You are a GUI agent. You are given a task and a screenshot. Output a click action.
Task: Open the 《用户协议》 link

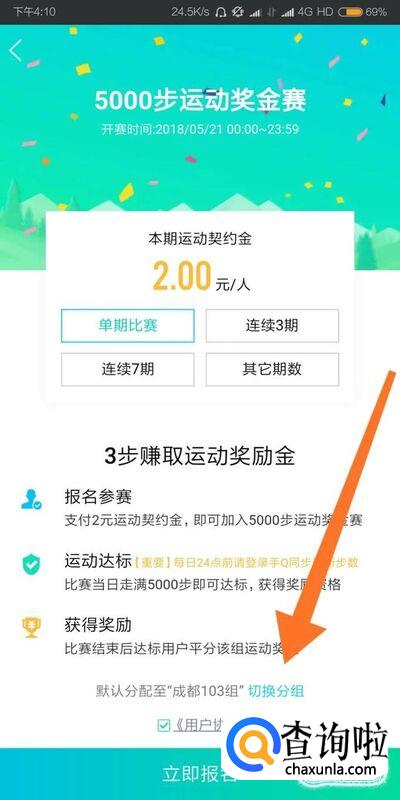tap(199, 725)
